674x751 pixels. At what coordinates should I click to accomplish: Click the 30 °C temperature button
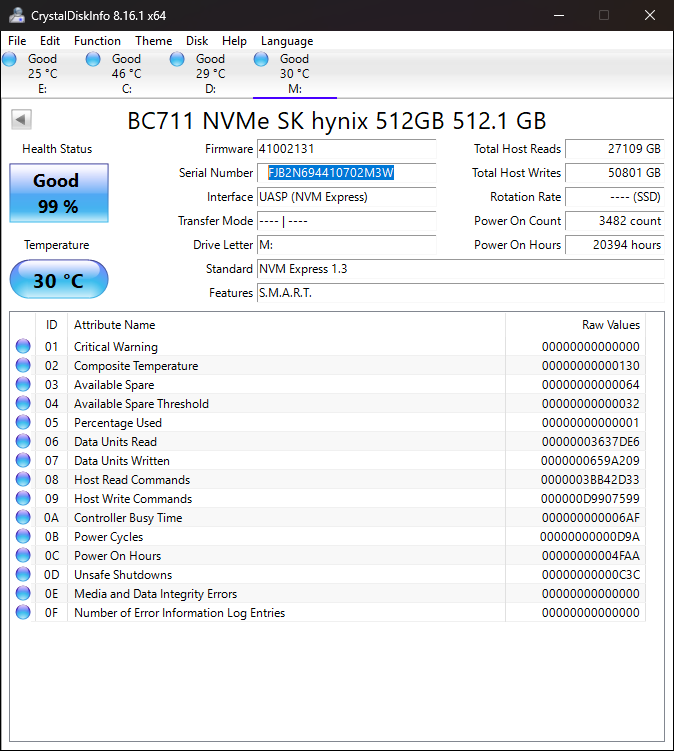[x=59, y=279]
